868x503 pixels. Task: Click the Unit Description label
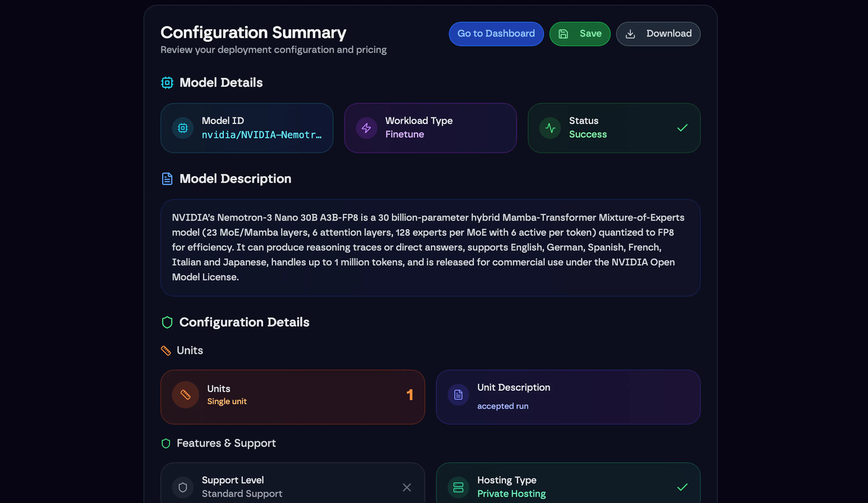tap(514, 388)
